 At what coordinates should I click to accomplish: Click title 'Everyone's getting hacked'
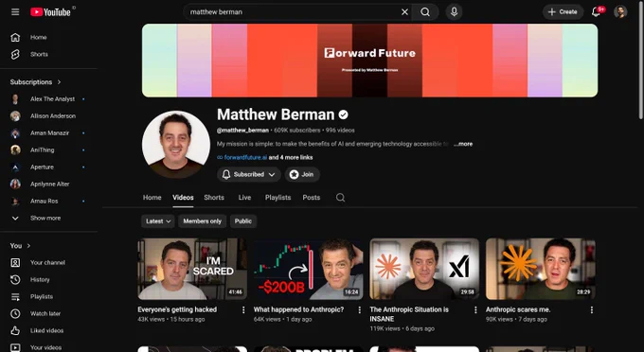pos(177,309)
